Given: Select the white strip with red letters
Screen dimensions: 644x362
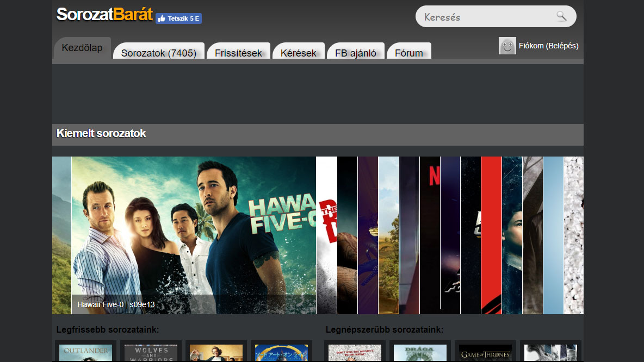Looking at the screenshot, I should pyautogui.click(x=326, y=235).
